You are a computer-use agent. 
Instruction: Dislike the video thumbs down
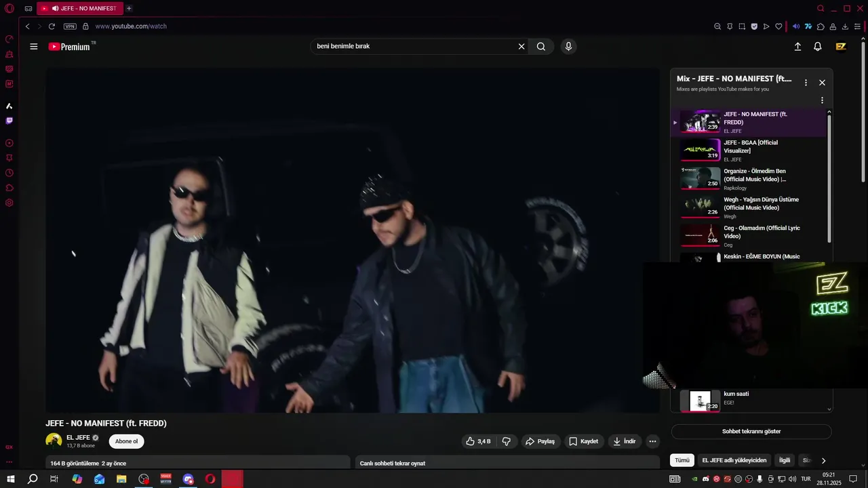[507, 441]
